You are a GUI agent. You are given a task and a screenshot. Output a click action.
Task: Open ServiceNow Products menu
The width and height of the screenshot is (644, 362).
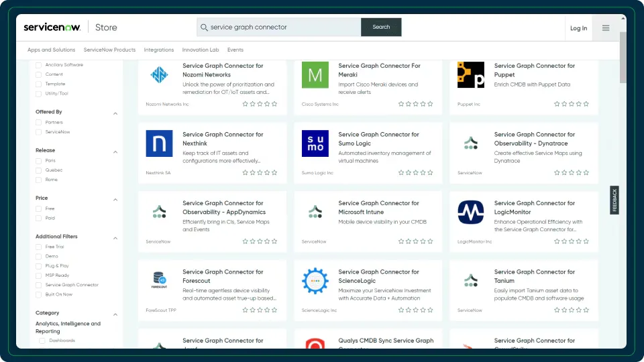pos(109,50)
